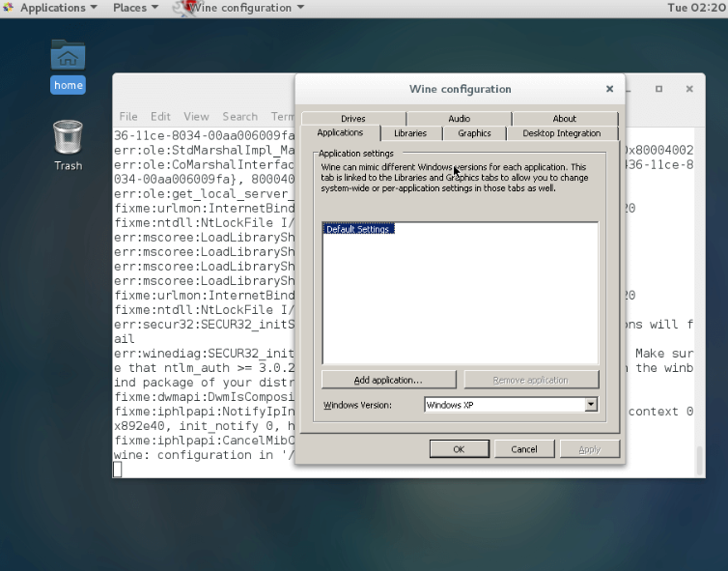Open Wine configuration app menu in top bar
This screenshot has height=571, width=728.
click(246, 8)
